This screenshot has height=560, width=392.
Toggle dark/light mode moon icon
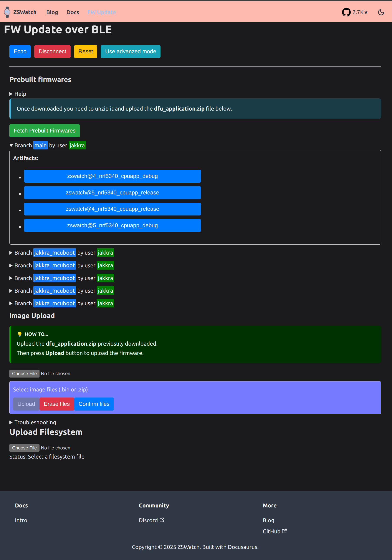pos(381,12)
